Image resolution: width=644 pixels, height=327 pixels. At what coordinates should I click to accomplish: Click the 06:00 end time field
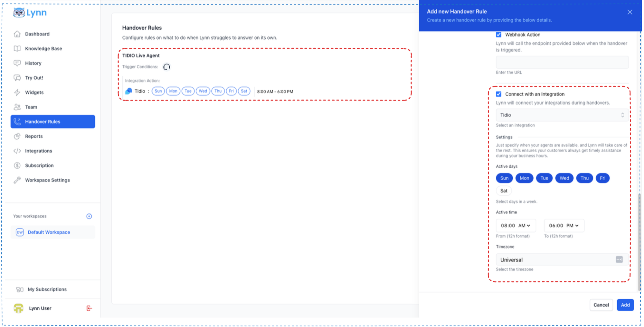click(x=556, y=225)
